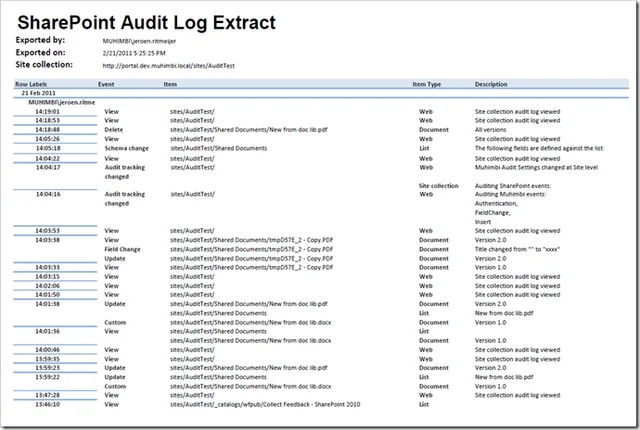640x430 pixels.
Task: Select the 14:03:38 time row
Action: click(47, 240)
